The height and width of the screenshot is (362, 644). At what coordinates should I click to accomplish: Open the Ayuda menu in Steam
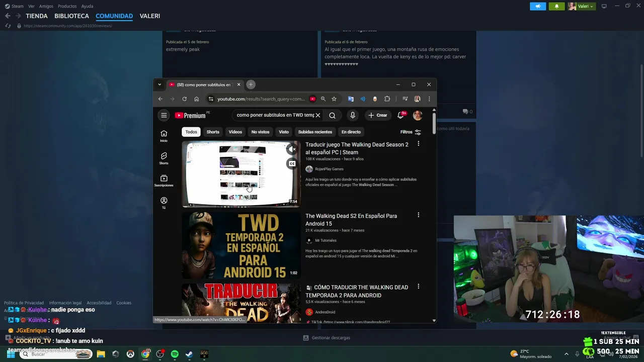pos(87,6)
